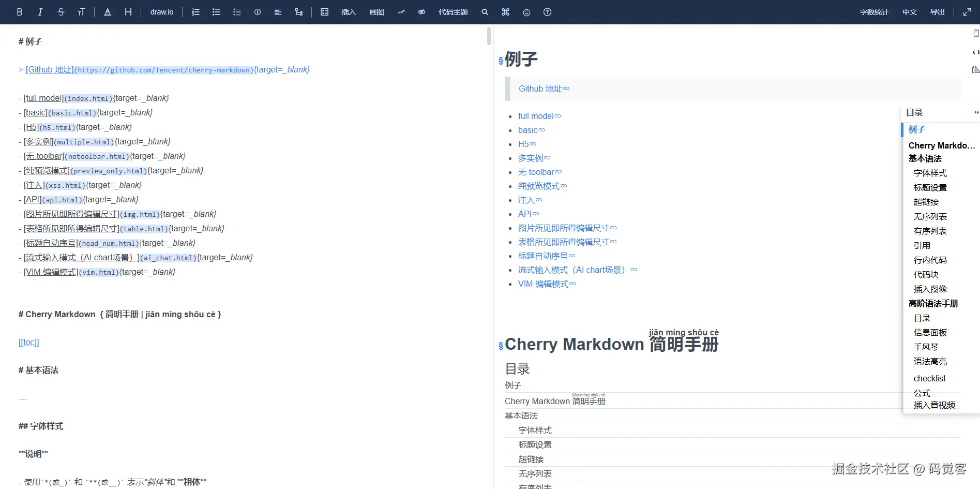
Task: Open the 标题自动序号 preview link
Action: (x=547, y=256)
